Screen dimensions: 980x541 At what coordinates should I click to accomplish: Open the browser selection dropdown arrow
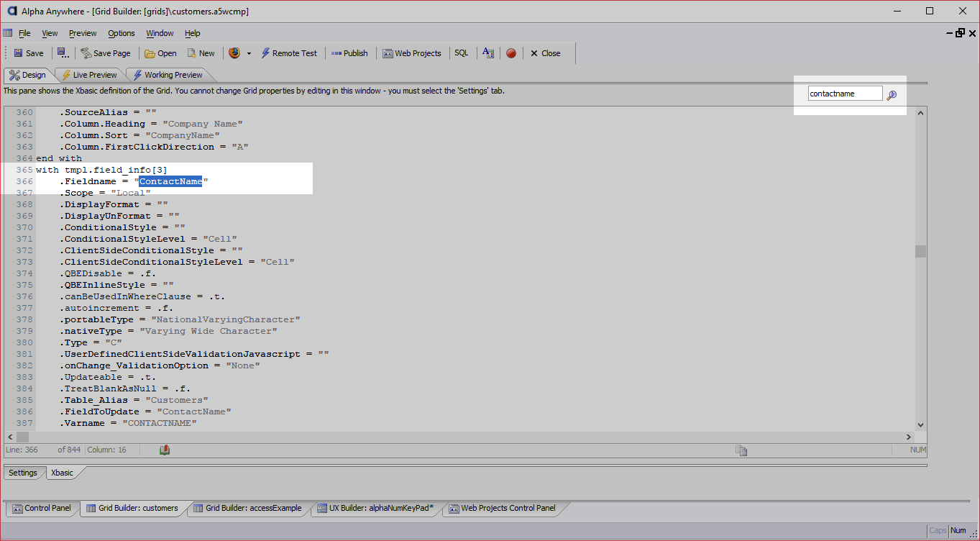click(x=249, y=53)
